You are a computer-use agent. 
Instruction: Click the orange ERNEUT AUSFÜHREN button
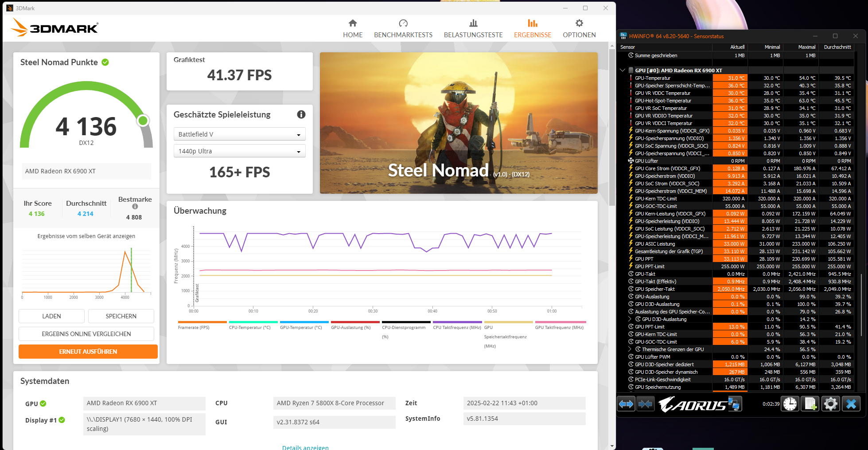tap(88, 352)
